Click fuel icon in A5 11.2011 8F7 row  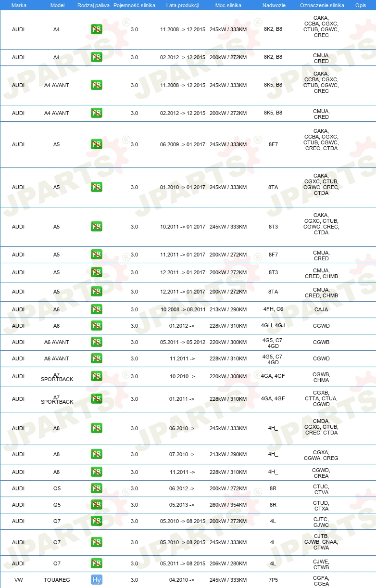pos(96,255)
